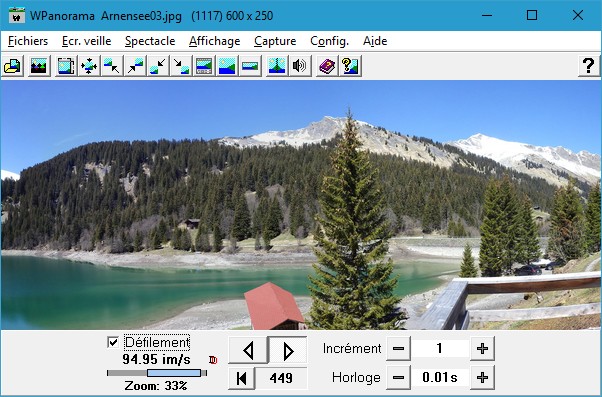602x397 pixels.
Task: Move window to top-left corner icon
Action: 112,66
